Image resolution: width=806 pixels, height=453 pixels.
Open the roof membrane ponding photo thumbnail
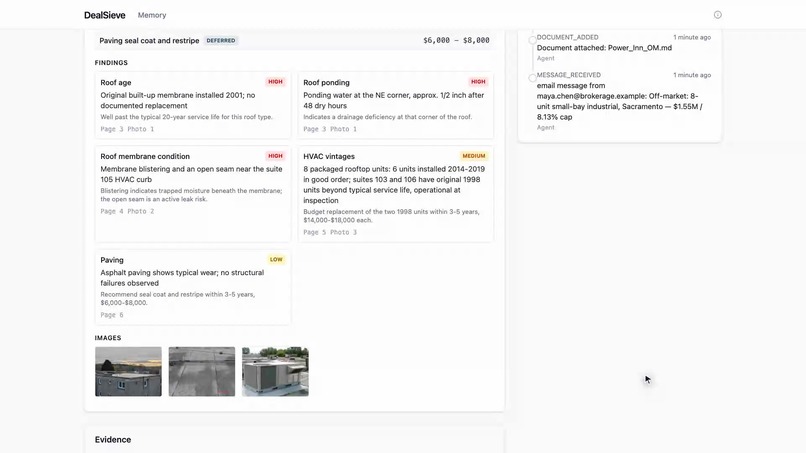pos(202,371)
